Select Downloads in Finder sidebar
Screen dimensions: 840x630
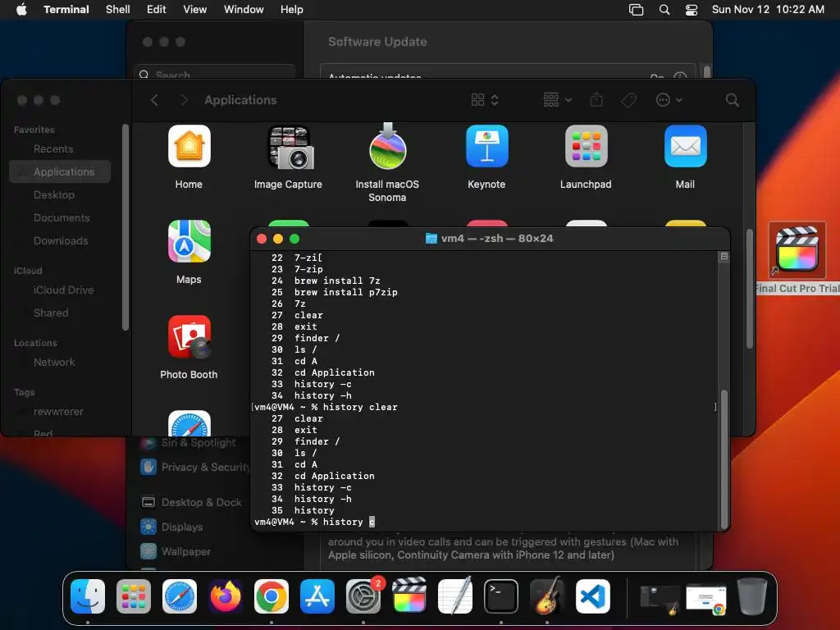tap(61, 240)
